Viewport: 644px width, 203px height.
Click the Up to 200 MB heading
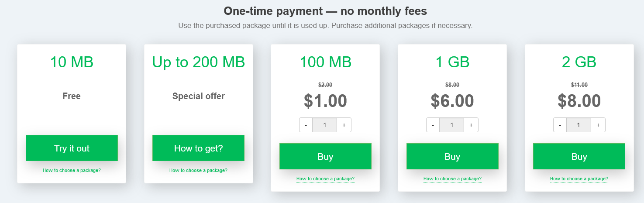pyautogui.click(x=198, y=62)
